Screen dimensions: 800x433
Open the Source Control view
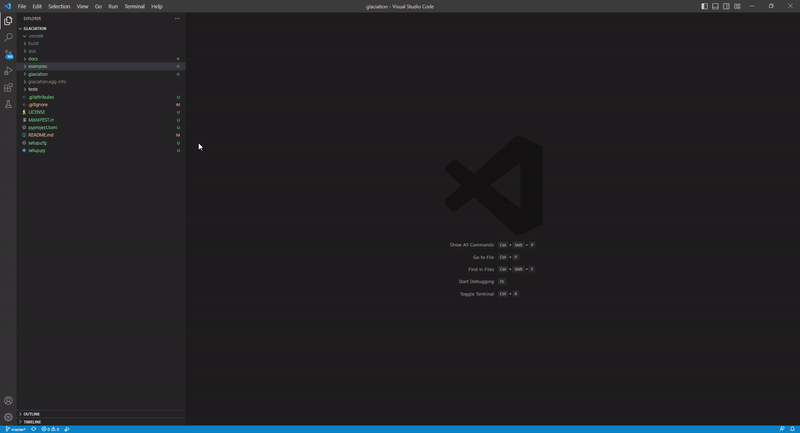pyautogui.click(x=8, y=54)
